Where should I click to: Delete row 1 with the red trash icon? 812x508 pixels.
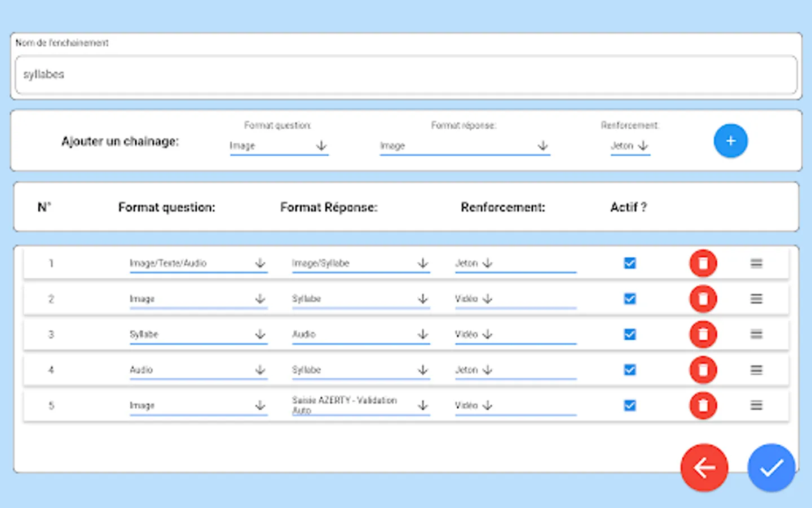coord(703,263)
